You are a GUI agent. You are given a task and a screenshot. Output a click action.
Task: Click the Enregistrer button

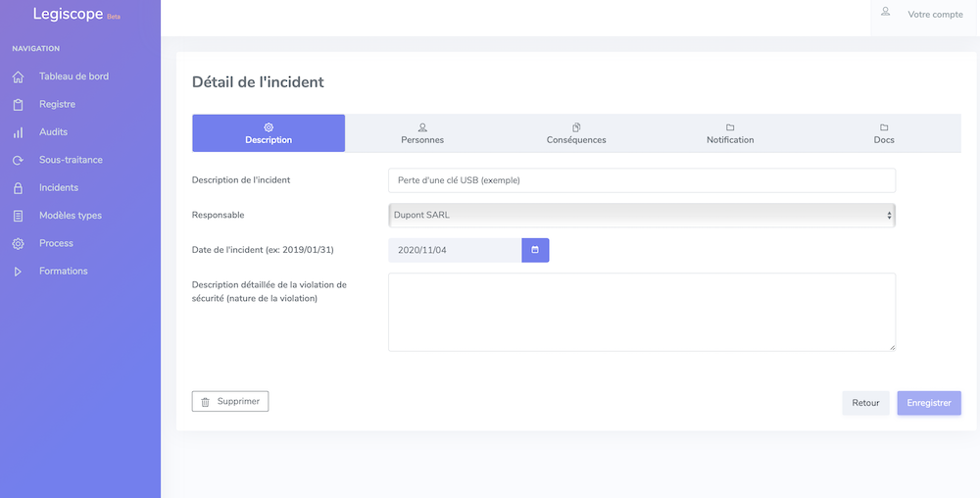(x=929, y=403)
